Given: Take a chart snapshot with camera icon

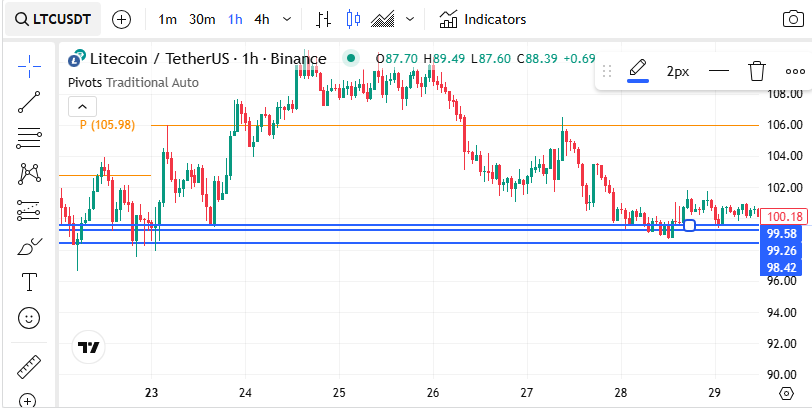Looking at the screenshot, I should [793, 20].
